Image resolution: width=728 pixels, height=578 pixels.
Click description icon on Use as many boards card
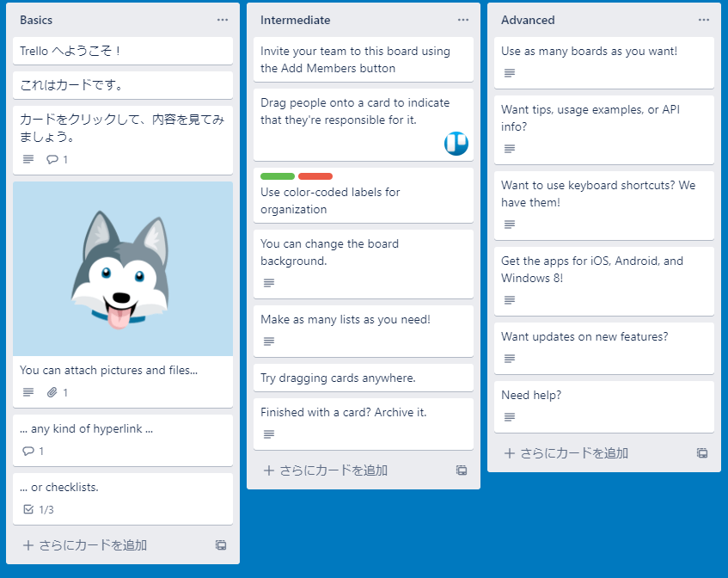[510, 73]
